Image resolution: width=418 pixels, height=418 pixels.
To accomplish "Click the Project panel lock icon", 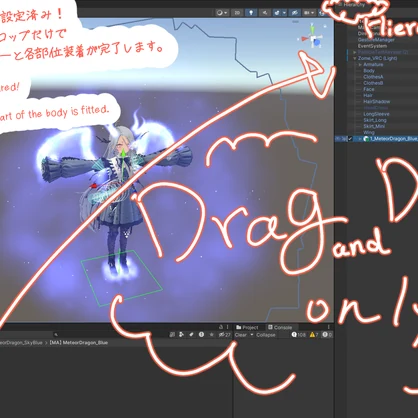I will click(x=221, y=327).
